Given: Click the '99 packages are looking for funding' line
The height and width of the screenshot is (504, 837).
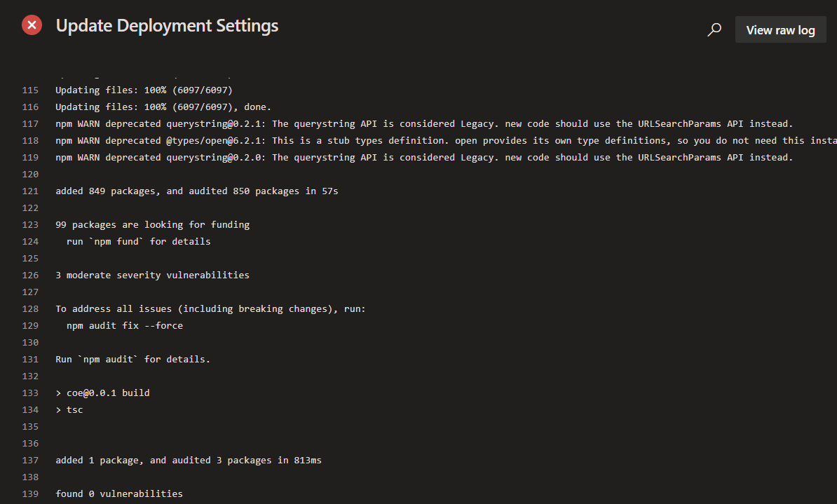Looking at the screenshot, I should [153, 224].
